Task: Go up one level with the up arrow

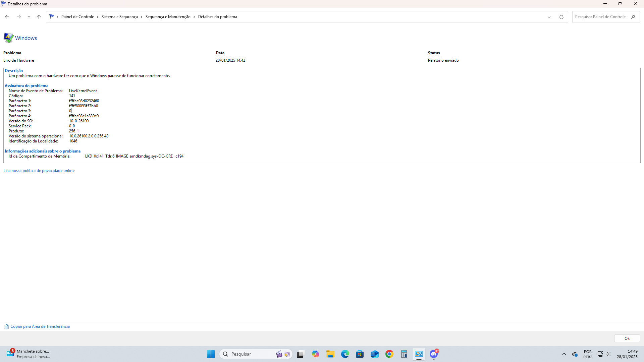Action: [x=39, y=17]
